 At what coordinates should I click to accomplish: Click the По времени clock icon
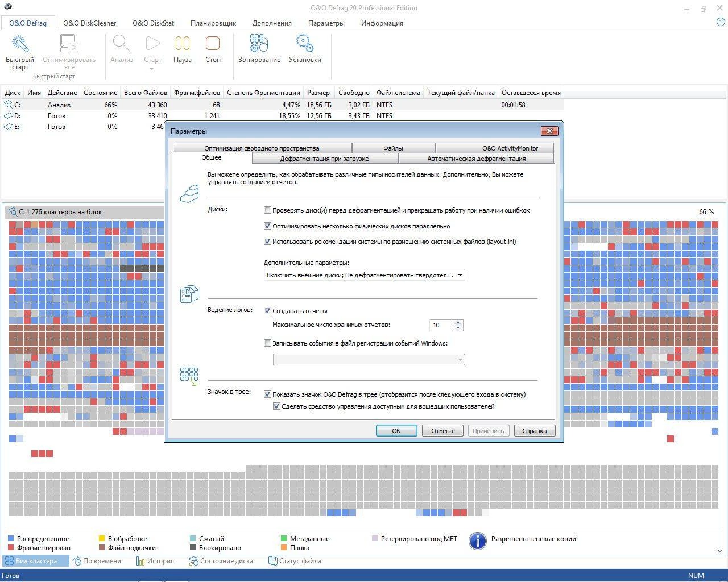77,561
